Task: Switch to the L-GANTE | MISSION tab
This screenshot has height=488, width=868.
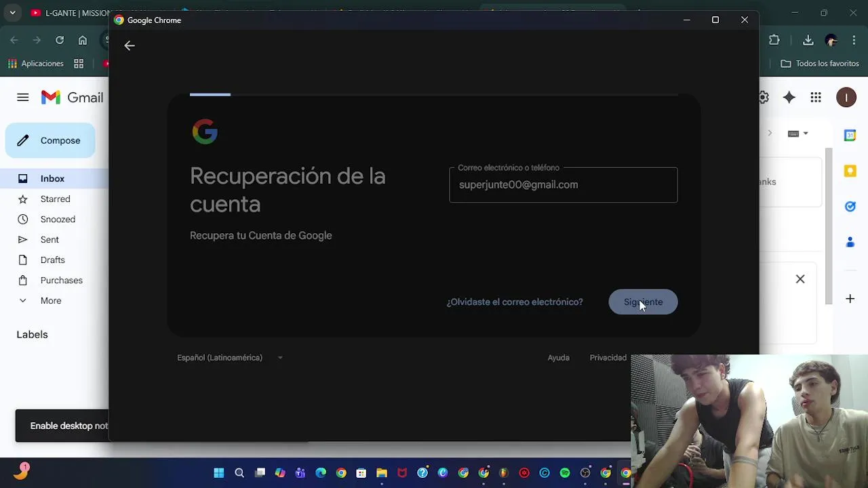Action: tap(71, 13)
